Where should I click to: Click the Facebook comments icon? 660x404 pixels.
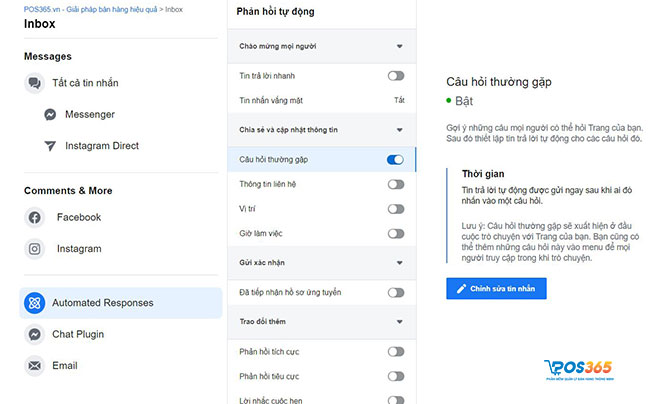coord(35,218)
